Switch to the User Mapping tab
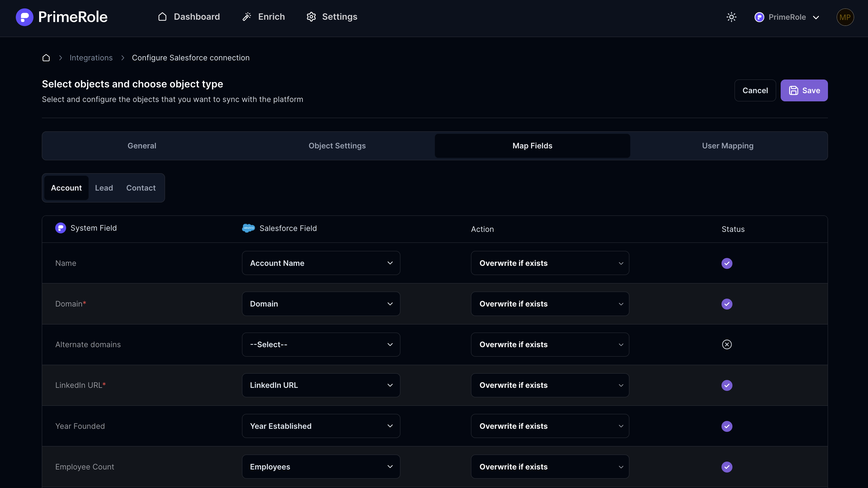 click(x=728, y=146)
